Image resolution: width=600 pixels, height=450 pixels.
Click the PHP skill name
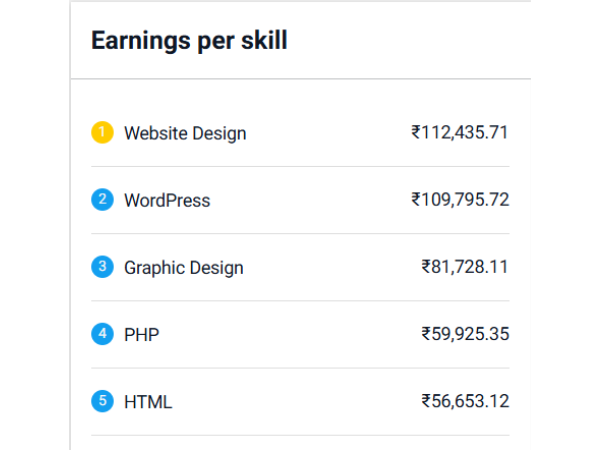[141, 335]
